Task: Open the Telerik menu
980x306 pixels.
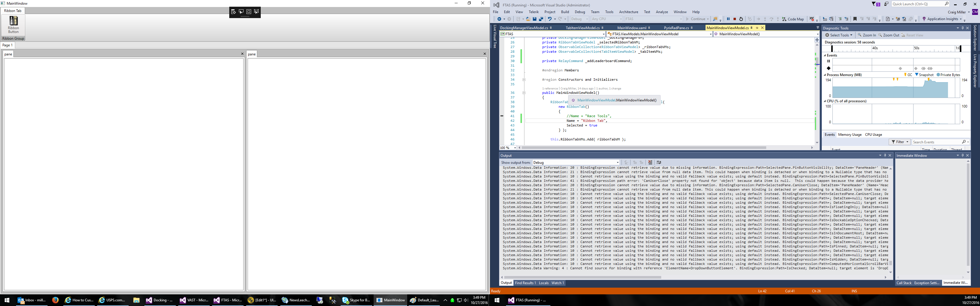Action: pos(533,12)
